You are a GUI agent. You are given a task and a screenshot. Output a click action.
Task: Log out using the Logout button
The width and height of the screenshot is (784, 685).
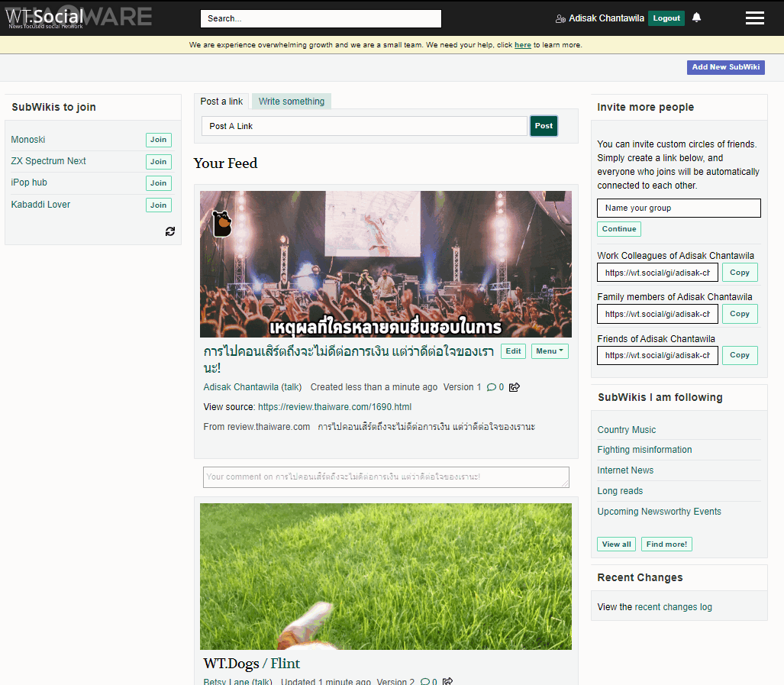point(666,18)
